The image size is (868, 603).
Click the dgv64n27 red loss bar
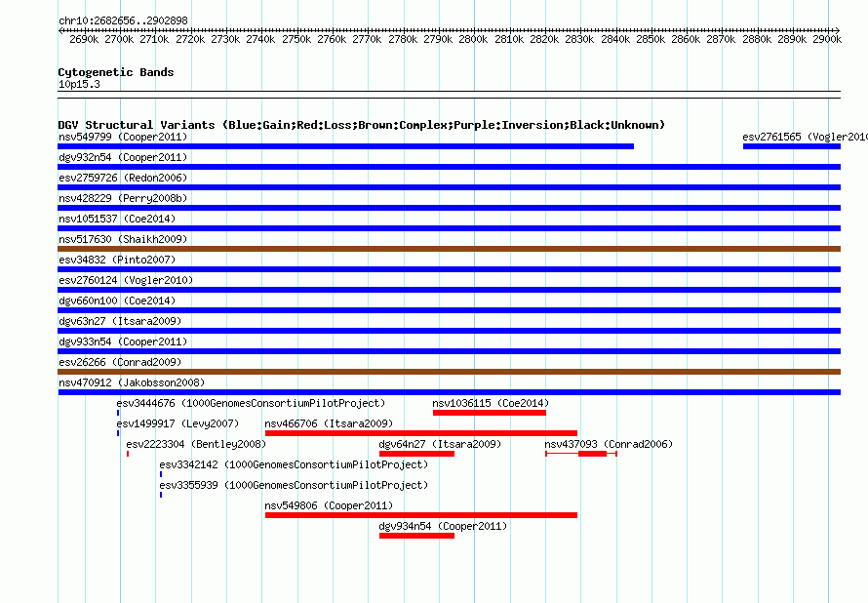416,454
